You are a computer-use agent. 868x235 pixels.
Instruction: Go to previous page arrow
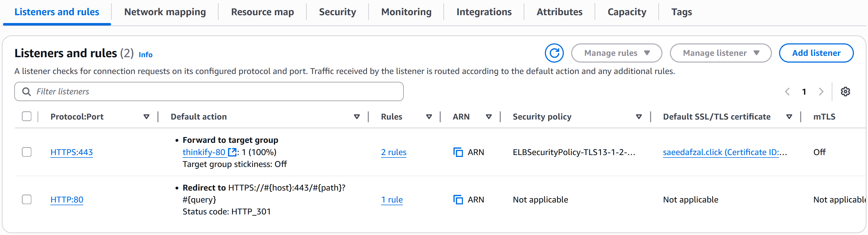coord(787,92)
